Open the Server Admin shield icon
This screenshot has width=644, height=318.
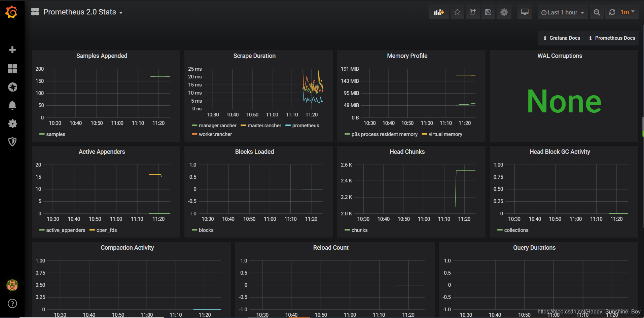[12, 142]
